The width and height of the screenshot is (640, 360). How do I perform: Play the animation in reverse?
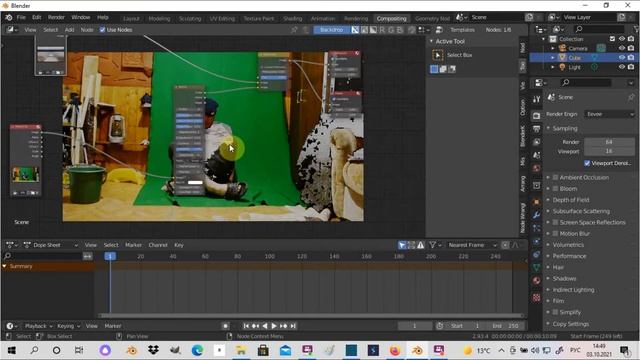265,326
